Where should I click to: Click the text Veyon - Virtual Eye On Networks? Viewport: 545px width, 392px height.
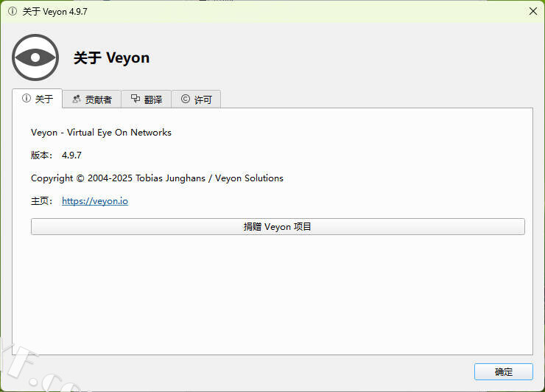pos(101,133)
